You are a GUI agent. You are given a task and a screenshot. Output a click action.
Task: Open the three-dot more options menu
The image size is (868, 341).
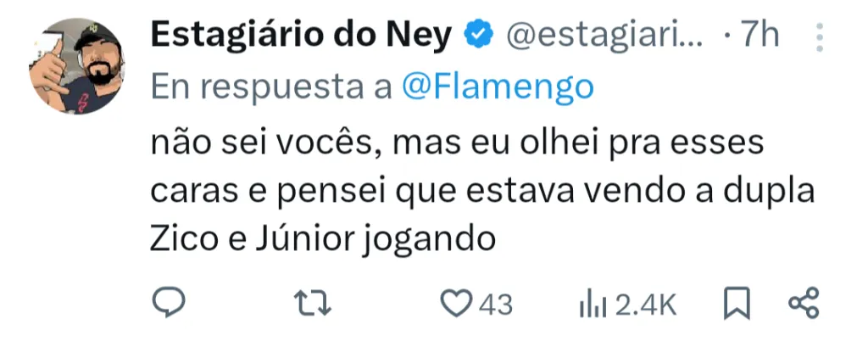[819, 36]
